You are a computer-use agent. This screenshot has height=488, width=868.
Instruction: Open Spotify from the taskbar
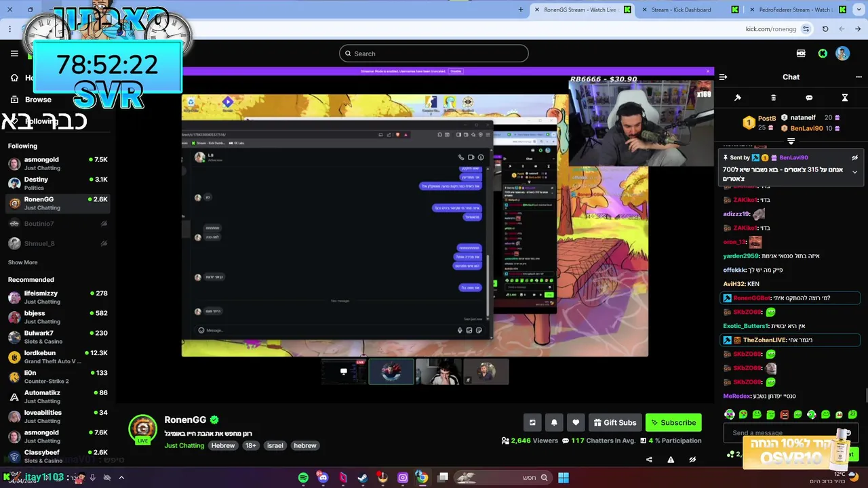click(x=303, y=478)
